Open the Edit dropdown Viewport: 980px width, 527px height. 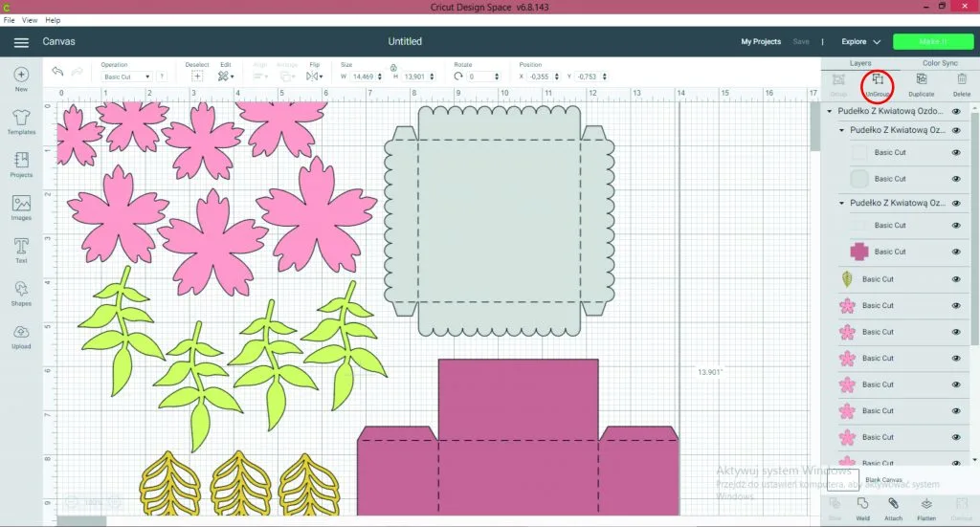pos(226,77)
